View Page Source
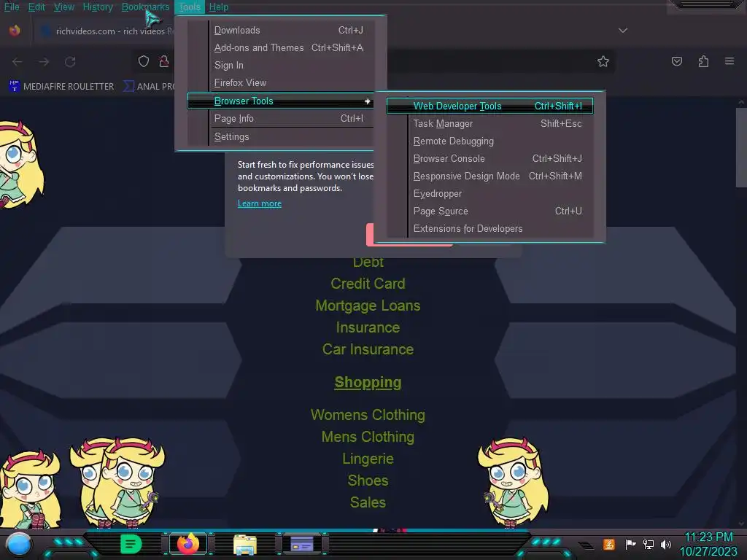 (x=489, y=211)
